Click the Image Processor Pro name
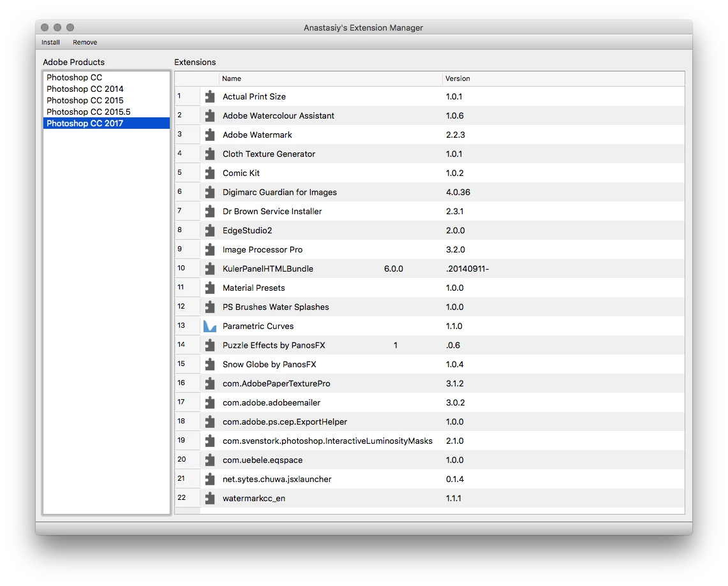 click(x=262, y=249)
